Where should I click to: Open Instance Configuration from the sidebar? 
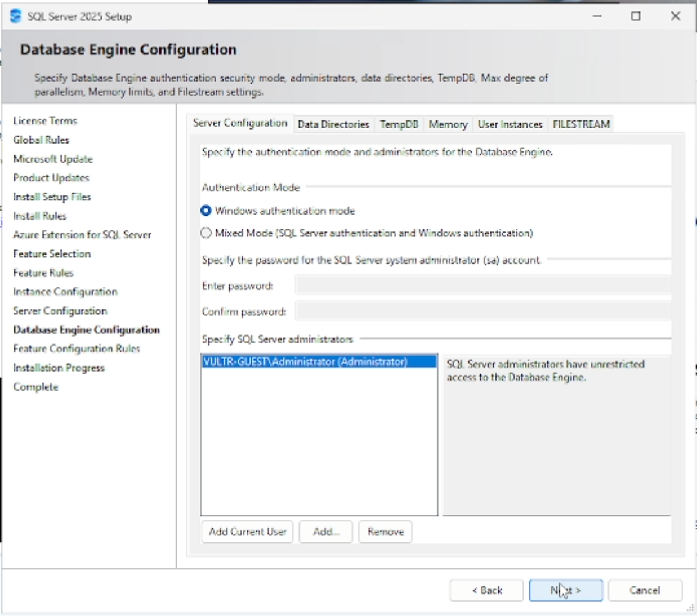pos(65,291)
